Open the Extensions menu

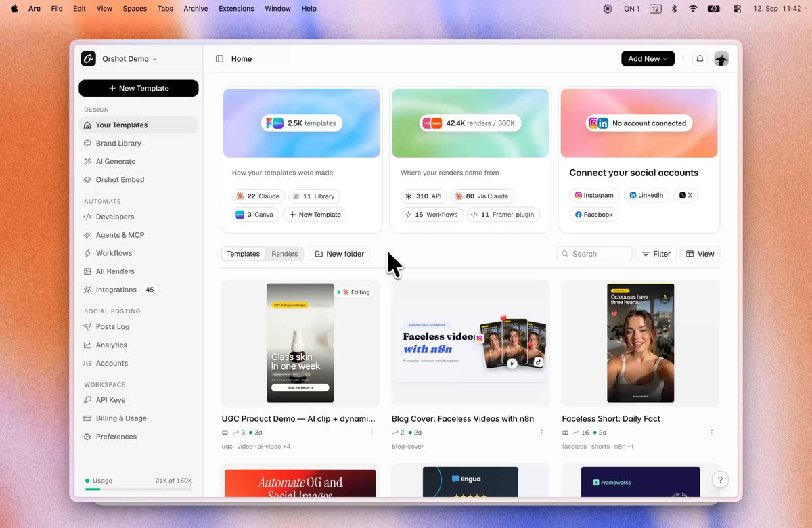[236, 9]
